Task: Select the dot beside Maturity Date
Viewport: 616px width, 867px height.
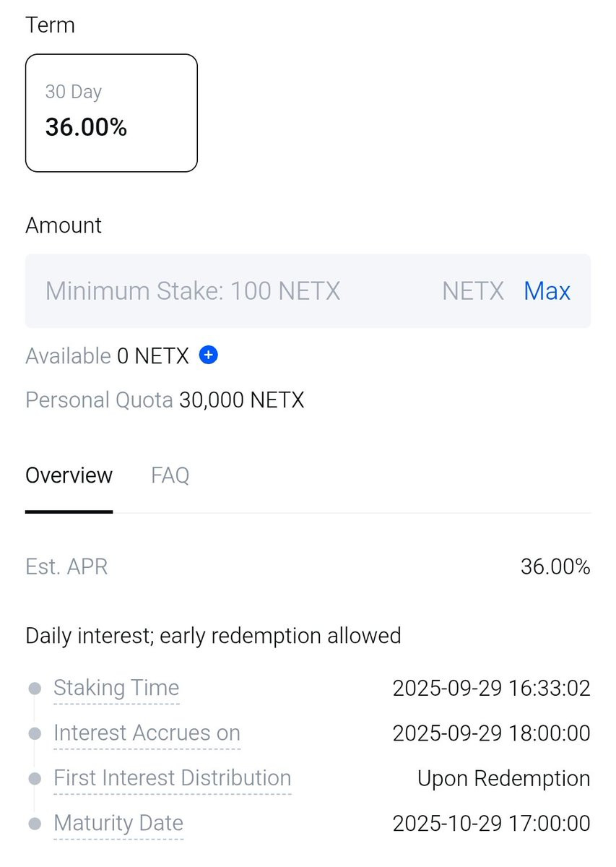Action: pyautogui.click(x=34, y=824)
